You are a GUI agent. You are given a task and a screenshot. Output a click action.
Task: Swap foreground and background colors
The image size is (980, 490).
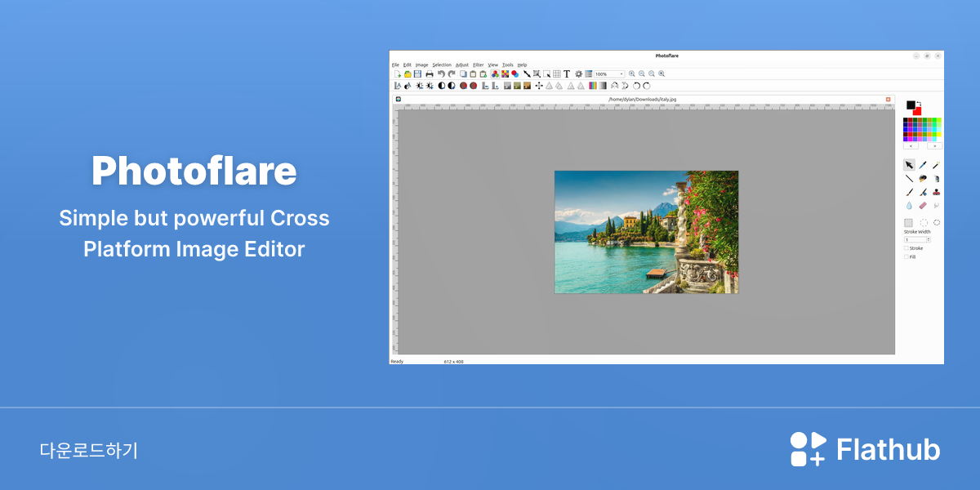point(920,104)
